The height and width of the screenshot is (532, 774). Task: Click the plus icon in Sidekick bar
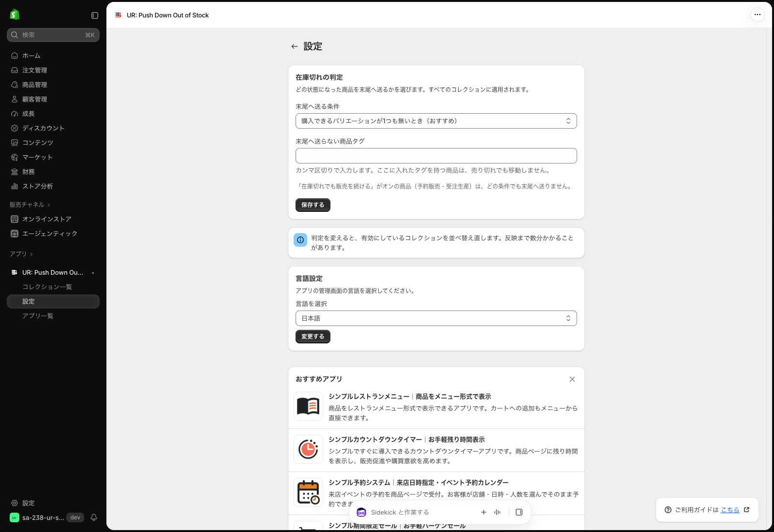click(484, 512)
